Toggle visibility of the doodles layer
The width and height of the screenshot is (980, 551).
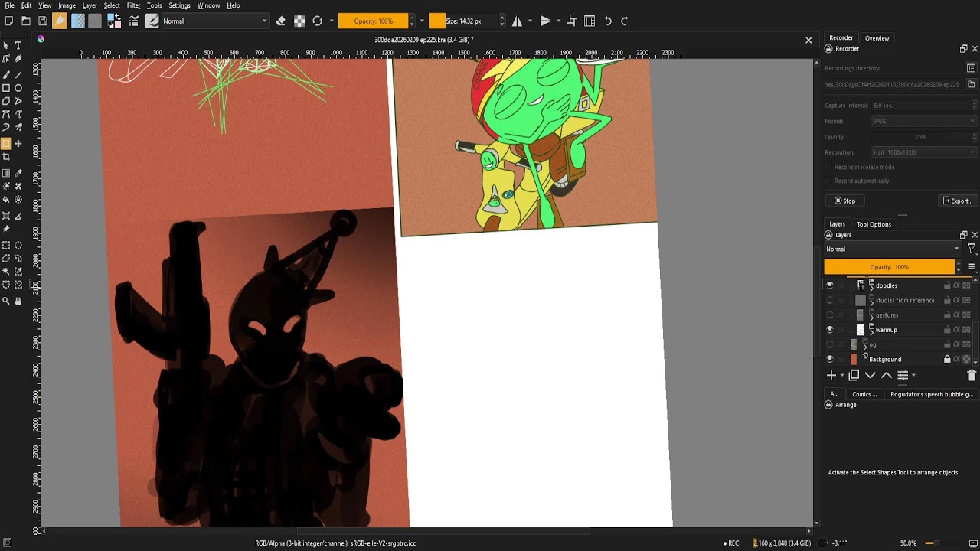830,285
